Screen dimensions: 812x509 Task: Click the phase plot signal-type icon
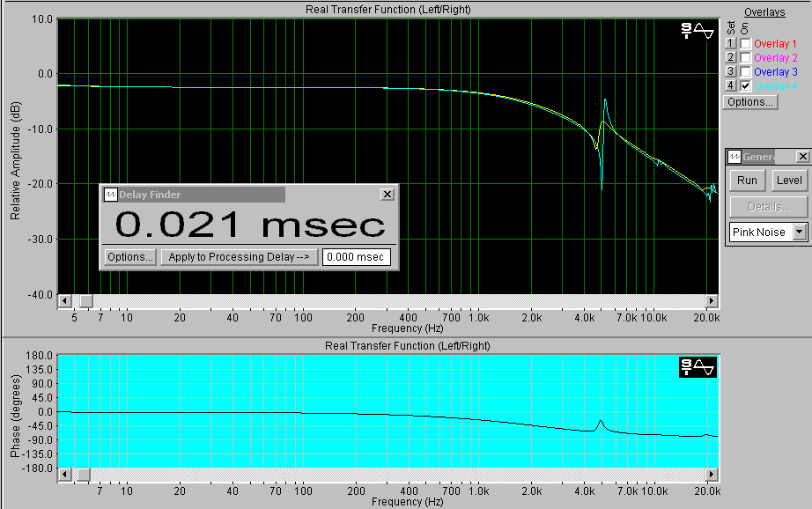click(x=698, y=367)
